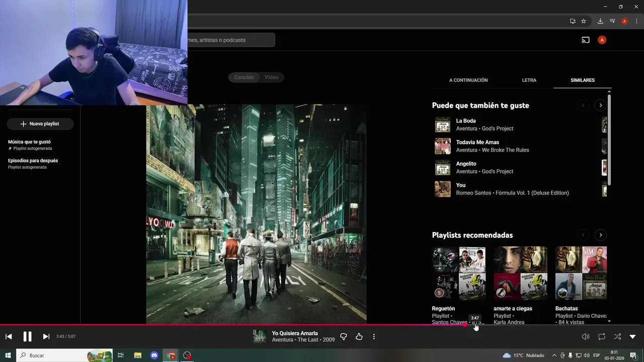Open Chrome downloads icon
644x362 pixels.
pos(600,21)
